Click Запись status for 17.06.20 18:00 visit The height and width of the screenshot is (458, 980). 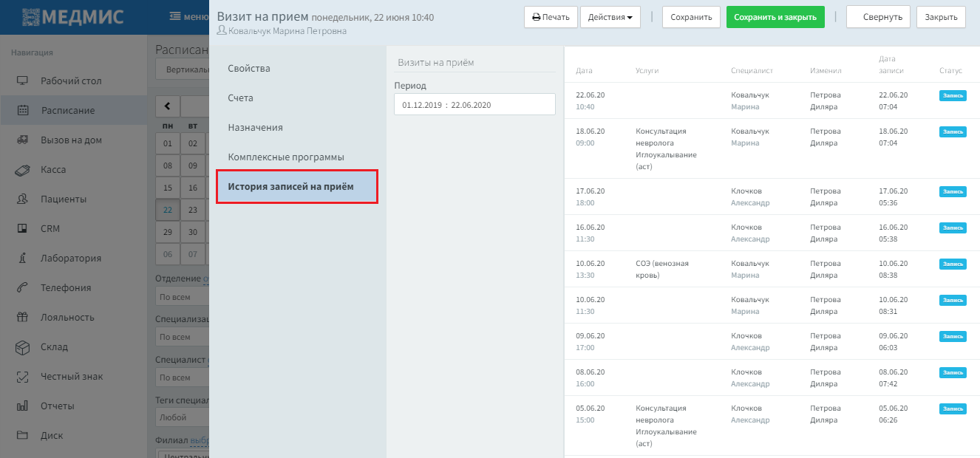point(953,191)
